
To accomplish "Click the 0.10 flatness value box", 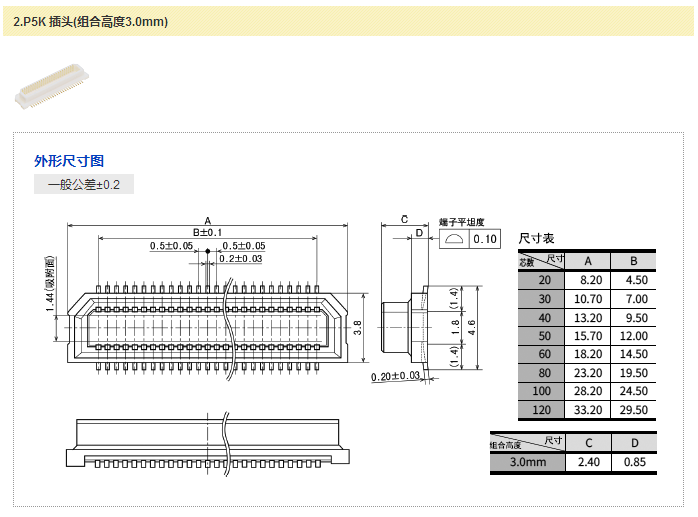I will (x=485, y=239).
